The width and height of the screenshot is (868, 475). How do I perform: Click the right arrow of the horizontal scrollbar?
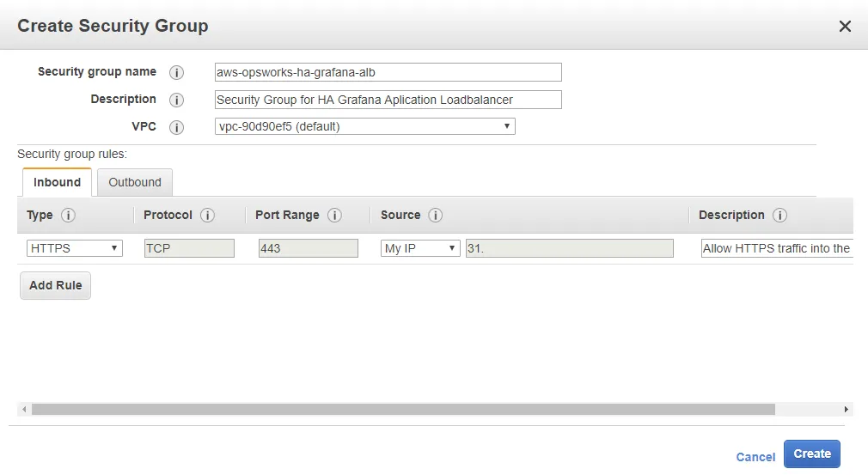tap(847, 410)
